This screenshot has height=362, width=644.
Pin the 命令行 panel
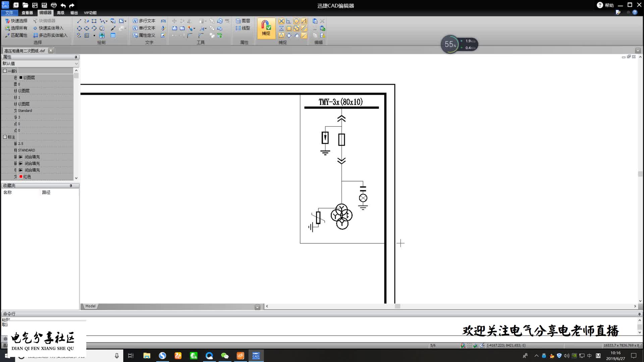[x=639, y=314]
